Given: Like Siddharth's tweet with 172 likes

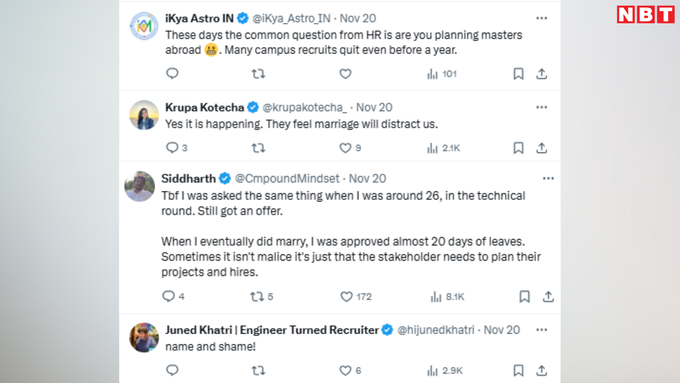Looking at the screenshot, I should (x=356, y=297).
